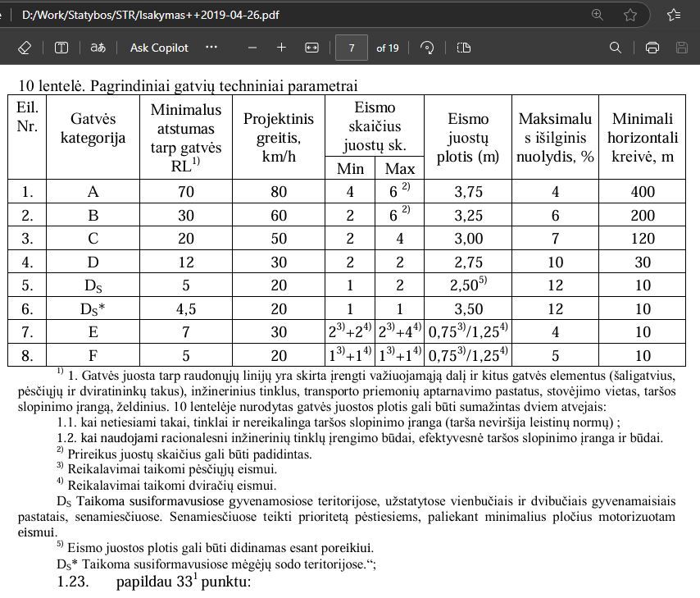700x598 pixels.
Task: Toggle page view layout
Action: tap(464, 48)
